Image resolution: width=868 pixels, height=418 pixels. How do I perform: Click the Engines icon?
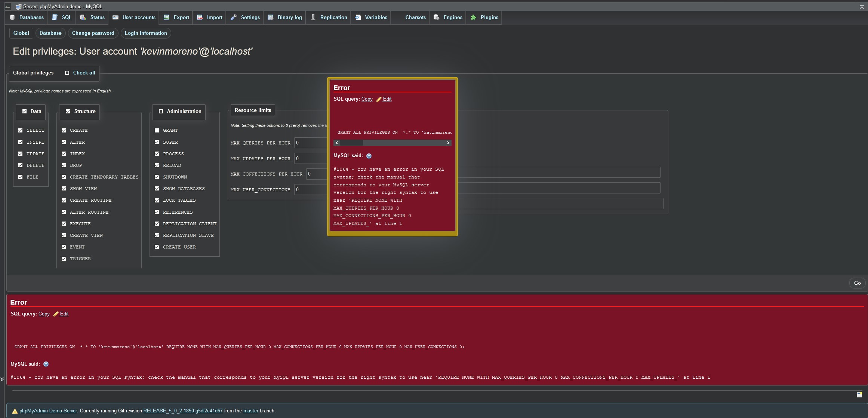(436, 17)
